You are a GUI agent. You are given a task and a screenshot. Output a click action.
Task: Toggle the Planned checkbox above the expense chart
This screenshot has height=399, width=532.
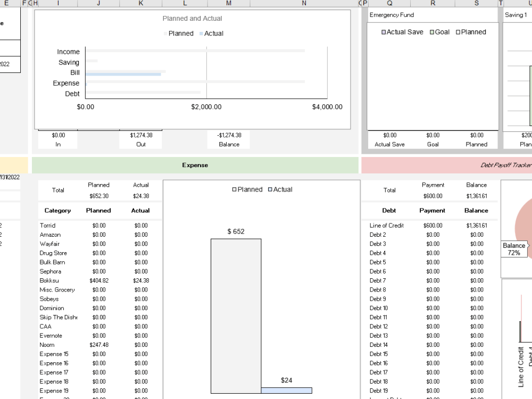[234, 189]
